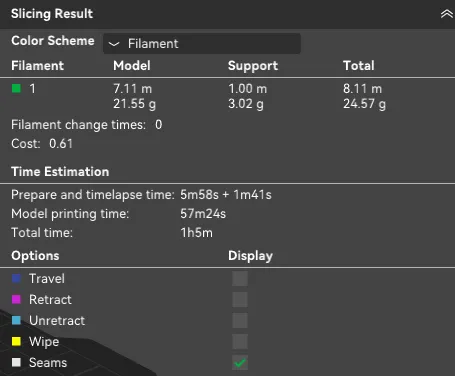Click the green filament 1 color swatch

[x=16, y=88]
